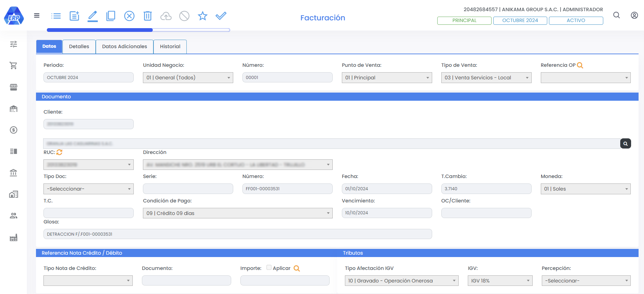This screenshot has height=294, width=644.
Task: Select the edit pencil icon
Action: pos(93,16)
